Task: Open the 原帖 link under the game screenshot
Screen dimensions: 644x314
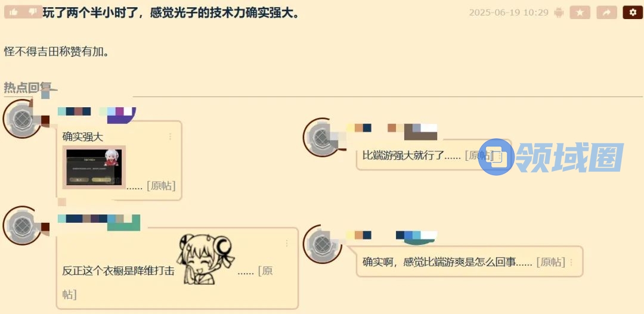Action: pyautogui.click(x=161, y=185)
